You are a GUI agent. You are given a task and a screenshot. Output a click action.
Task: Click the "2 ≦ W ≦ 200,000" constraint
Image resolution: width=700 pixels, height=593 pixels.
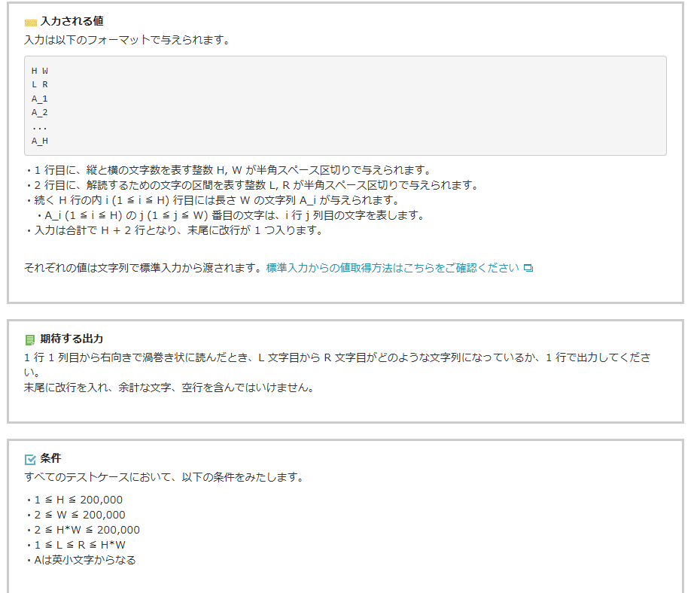[79, 515]
